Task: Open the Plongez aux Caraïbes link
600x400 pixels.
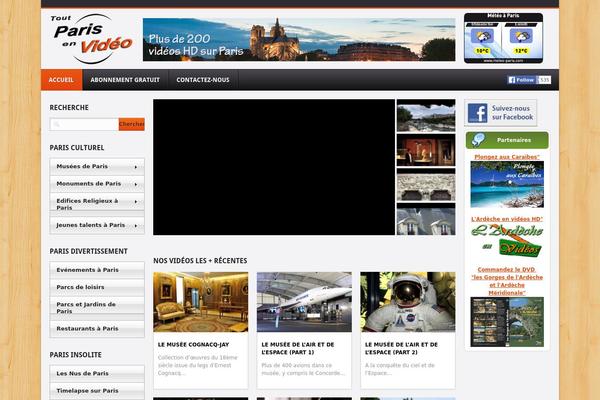Action: click(x=507, y=157)
